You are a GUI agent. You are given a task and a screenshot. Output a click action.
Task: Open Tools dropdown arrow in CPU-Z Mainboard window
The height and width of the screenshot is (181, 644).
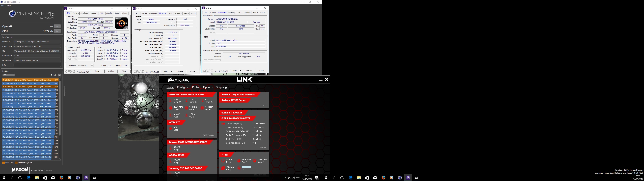point(240,71)
